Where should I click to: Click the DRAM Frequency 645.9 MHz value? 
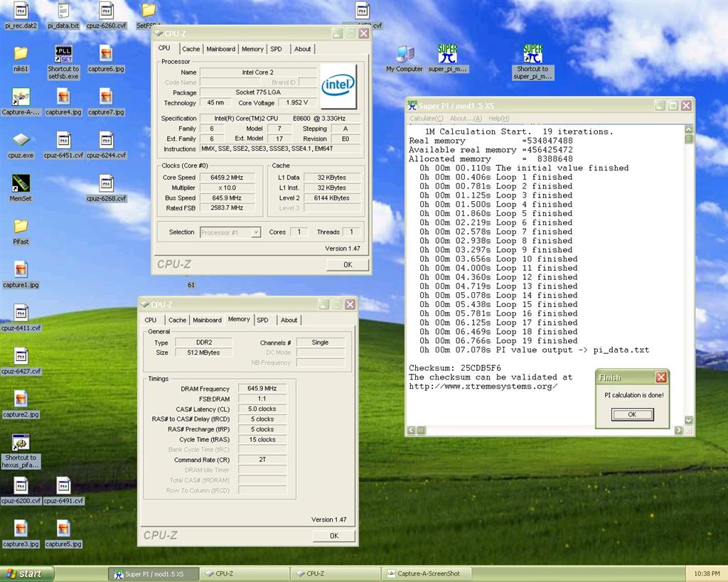pyautogui.click(x=262, y=389)
